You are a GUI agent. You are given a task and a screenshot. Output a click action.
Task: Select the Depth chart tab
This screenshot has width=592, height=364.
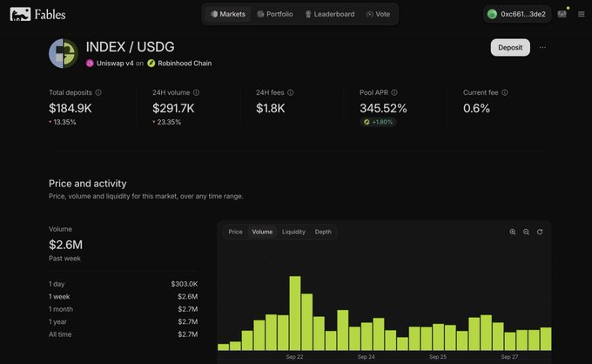323,232
